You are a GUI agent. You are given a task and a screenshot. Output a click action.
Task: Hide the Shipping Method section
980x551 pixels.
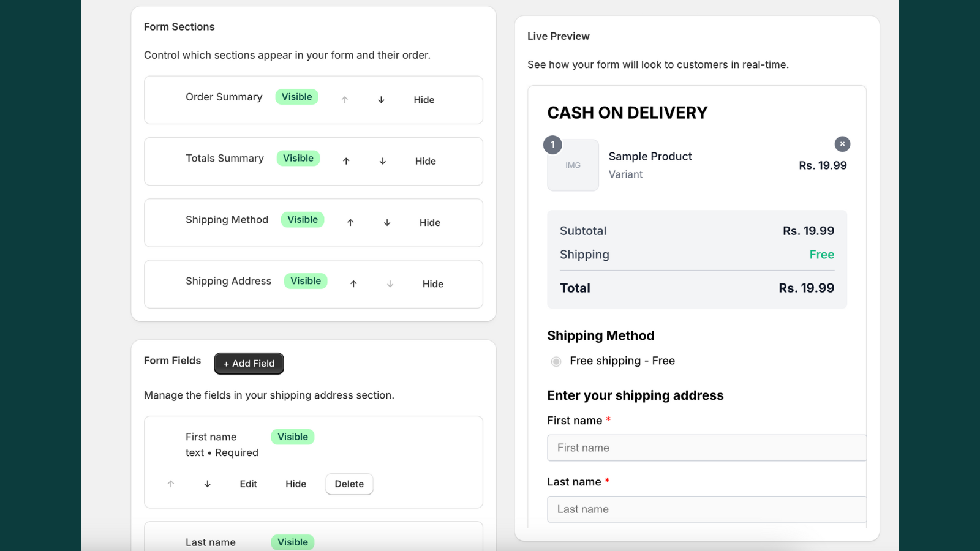430,223
